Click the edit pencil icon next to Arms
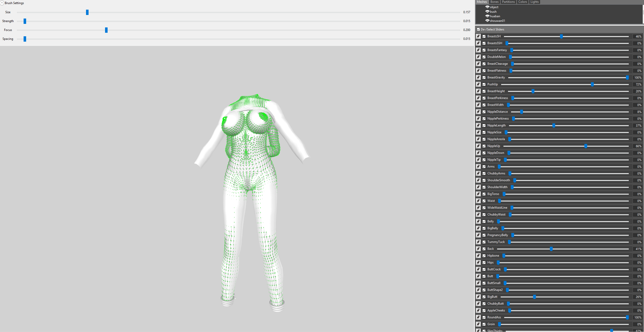 (478, 167)
